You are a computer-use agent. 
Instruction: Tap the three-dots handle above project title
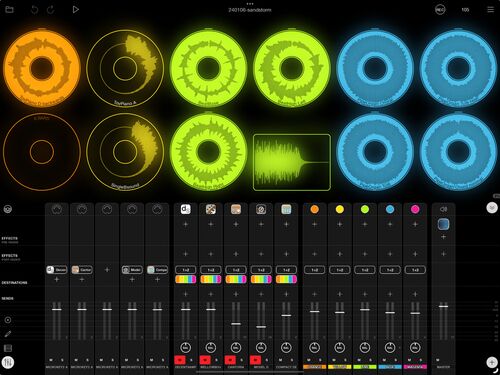(250, 4)
